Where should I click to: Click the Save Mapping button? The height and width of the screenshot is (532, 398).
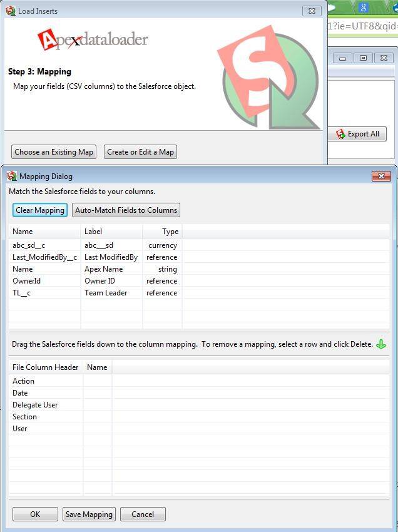(x=89, y=514)
